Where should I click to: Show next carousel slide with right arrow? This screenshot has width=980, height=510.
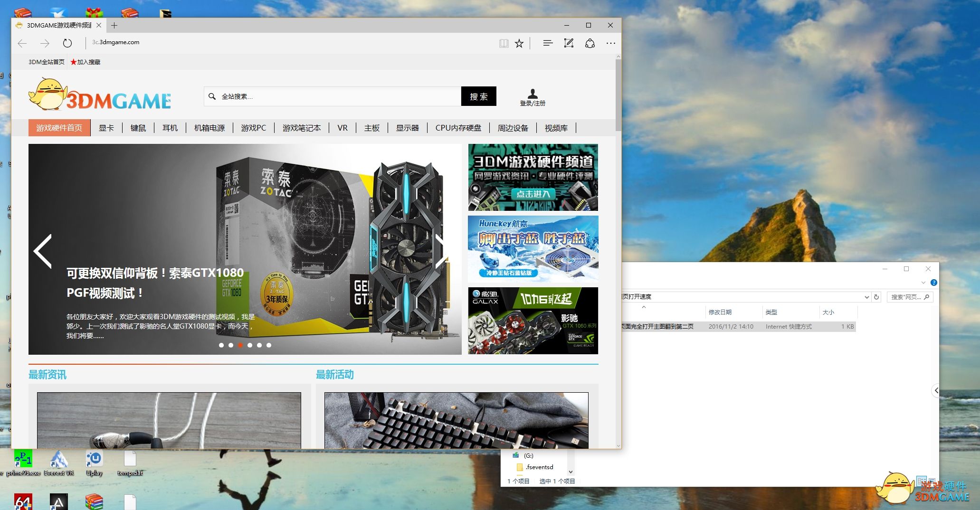442,251
